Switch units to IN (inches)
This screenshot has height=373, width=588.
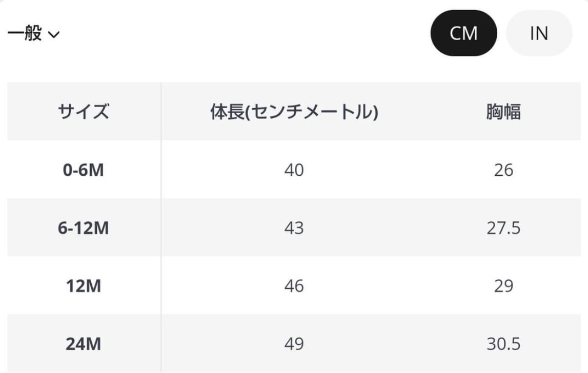pyautogui.click(x=539, y=33)
